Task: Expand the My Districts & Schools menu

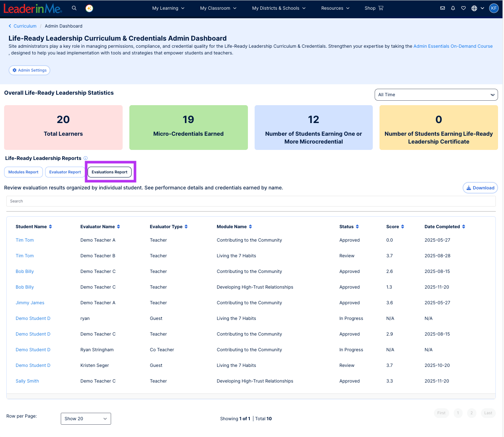Action: pos(279,8)
